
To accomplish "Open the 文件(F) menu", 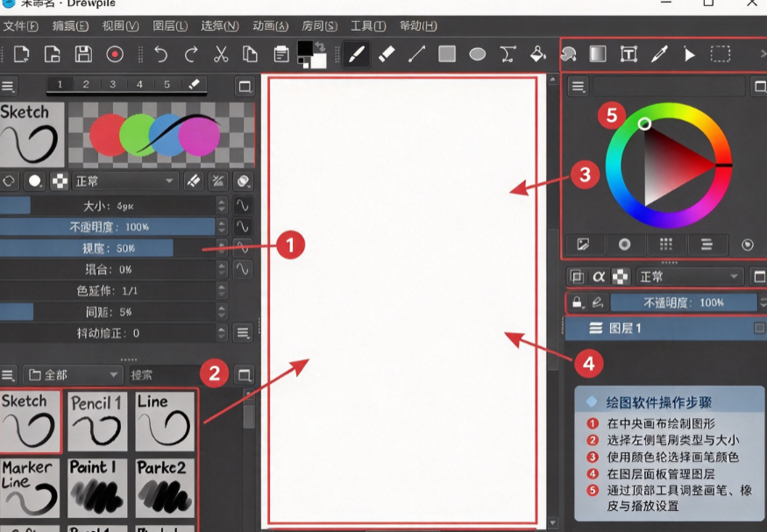I will pos(20,26).
